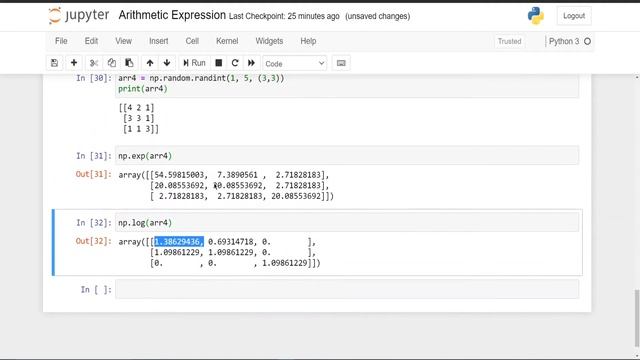Check the kernel idle indicator circle

(587, 41)
